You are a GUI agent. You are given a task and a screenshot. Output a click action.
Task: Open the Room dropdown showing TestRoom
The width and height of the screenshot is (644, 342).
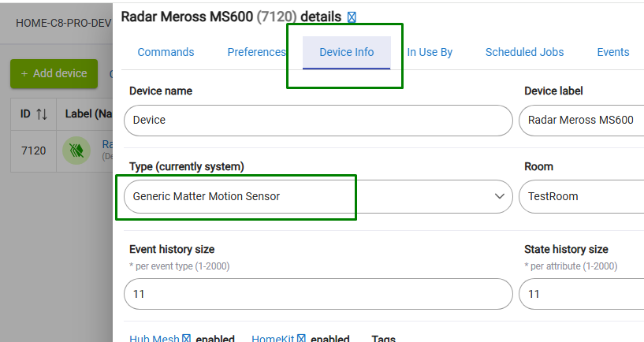pos(581,196)
